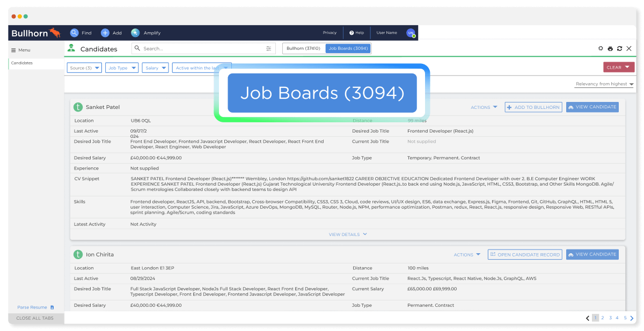Click the User Name label

click(387, 33)
